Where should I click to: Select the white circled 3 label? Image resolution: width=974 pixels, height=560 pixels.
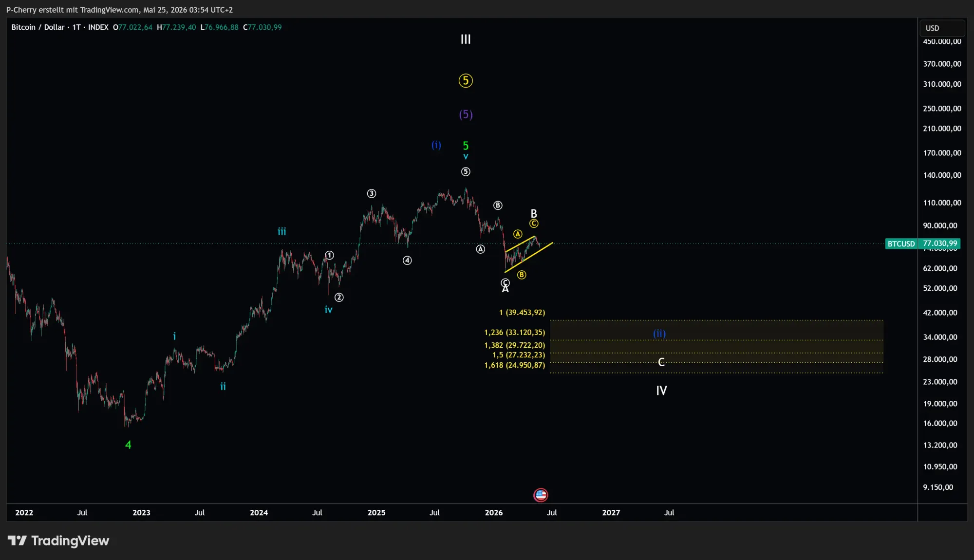pos(372,193)
